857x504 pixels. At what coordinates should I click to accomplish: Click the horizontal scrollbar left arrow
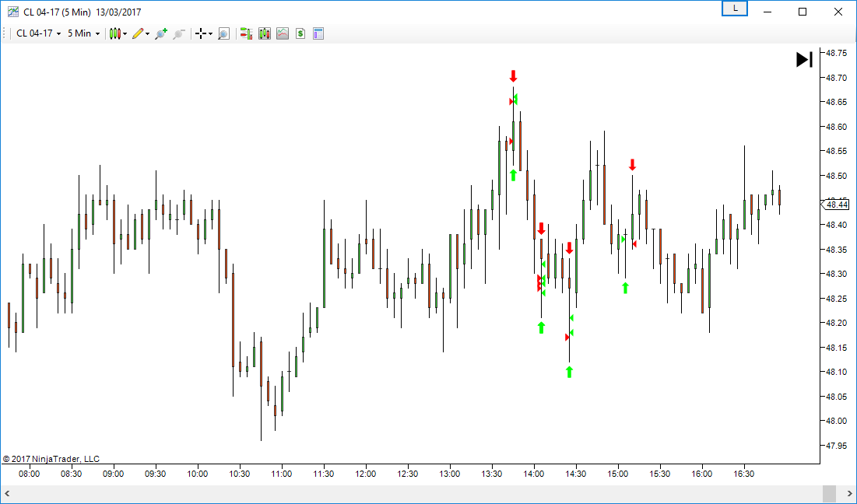coord(7,494)
